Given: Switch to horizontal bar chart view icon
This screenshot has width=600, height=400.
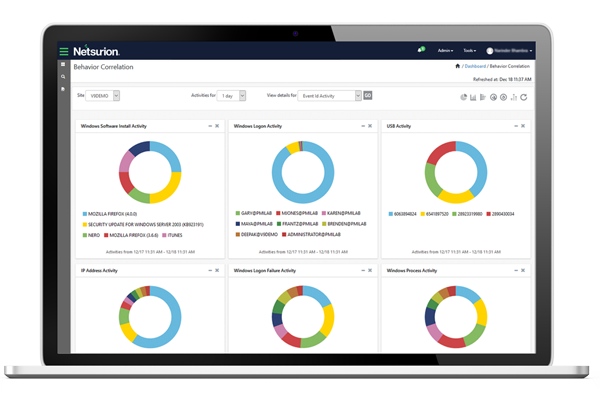Looking at the screenshot, I should click(483, 97).
